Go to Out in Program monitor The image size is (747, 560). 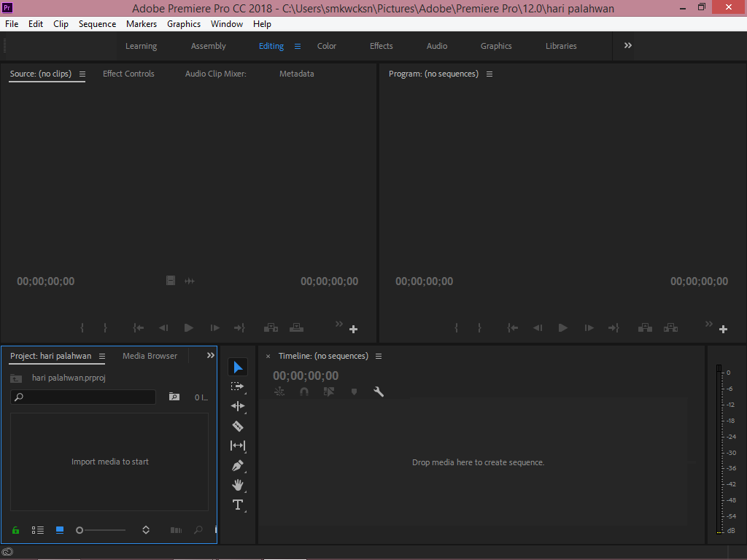click(614, 327)
